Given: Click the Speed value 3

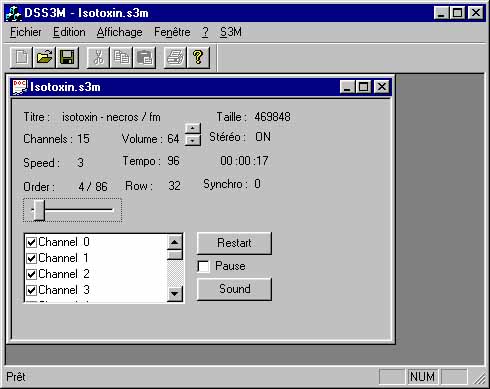Looking at the screenshot, I should point(80,163).
